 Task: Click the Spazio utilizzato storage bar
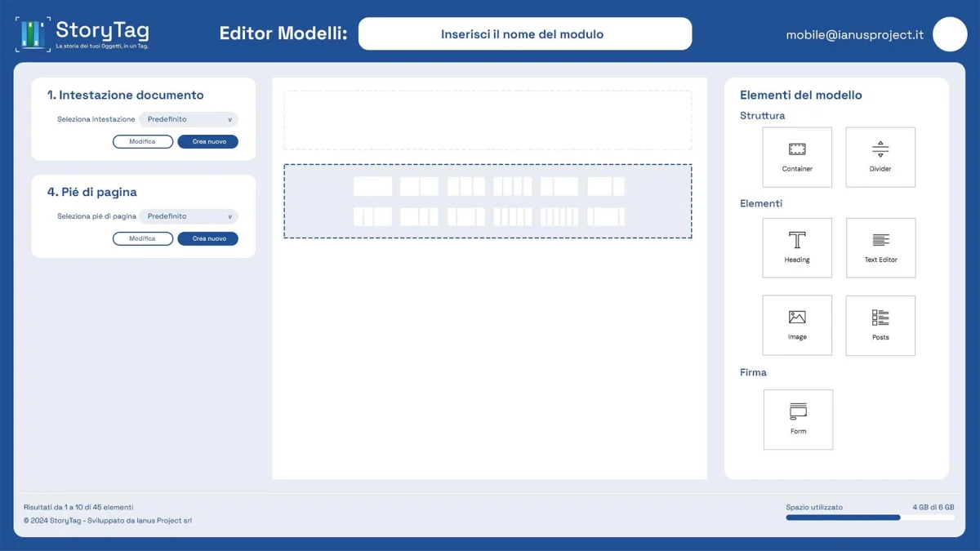[870, 518]
